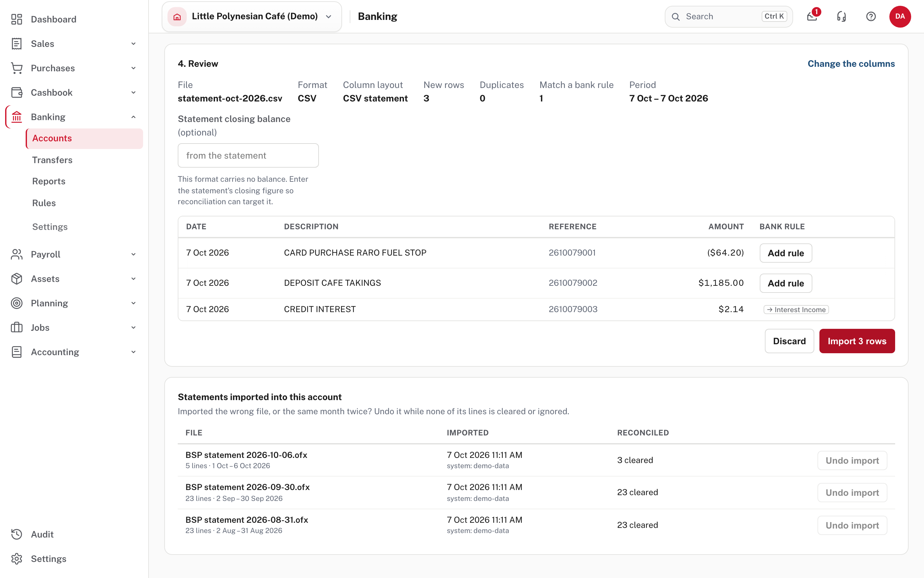The width and height of the screenshot is (924, 578).
Task: Click the statement closing balance field
Action: coord(248,156)
